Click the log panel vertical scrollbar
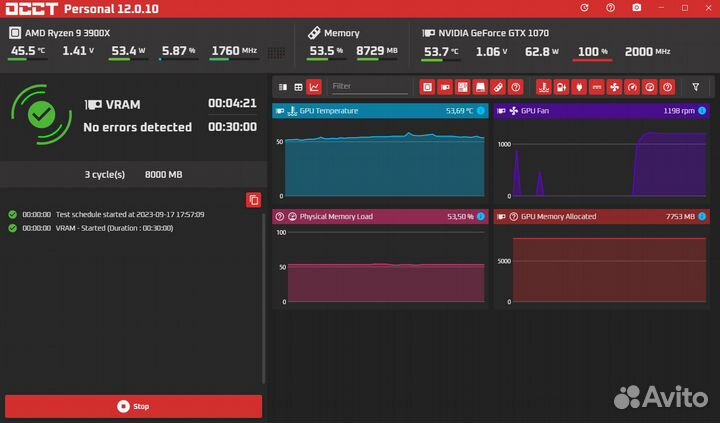720x423 pixels. click(264, 298)
